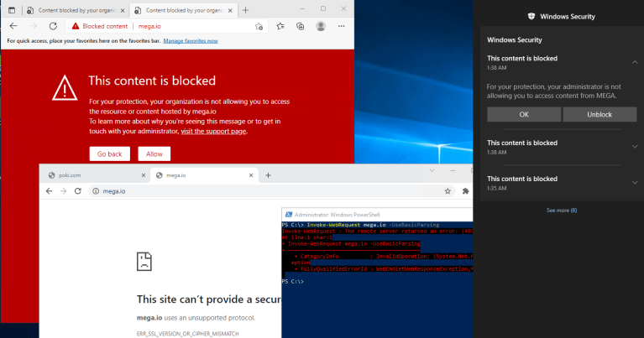Open new tab in Edge
The height and width of the screenshot is (338, 644).
[x=246, y=10]
